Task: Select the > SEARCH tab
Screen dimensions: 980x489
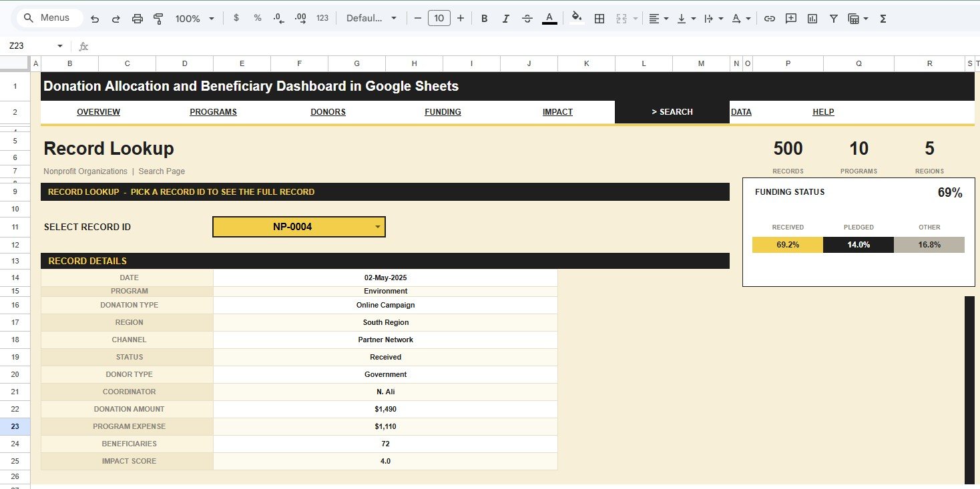Action: click(x=672, y=112)
